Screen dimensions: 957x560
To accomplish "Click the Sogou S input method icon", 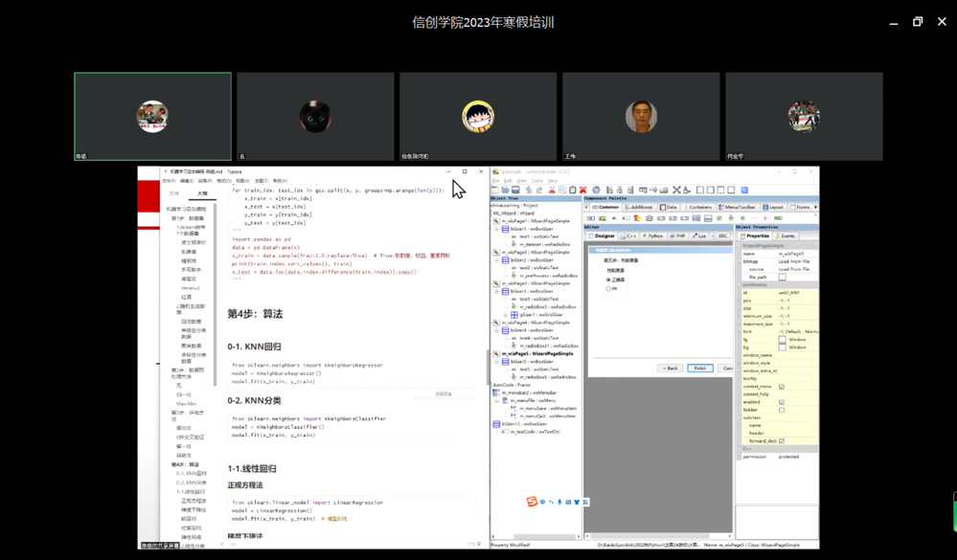I will [x=532, y=502].
